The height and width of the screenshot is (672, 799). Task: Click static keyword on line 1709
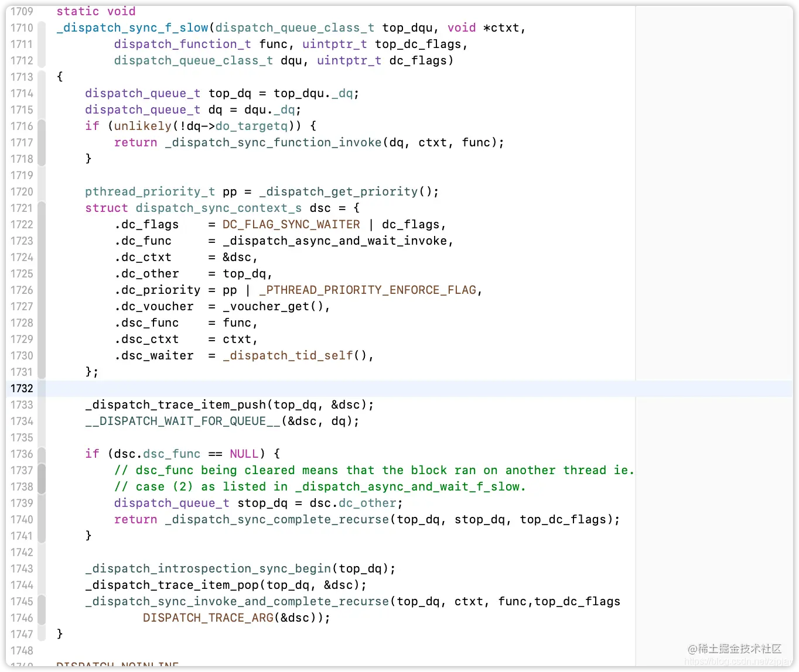(x=78, y=11)
